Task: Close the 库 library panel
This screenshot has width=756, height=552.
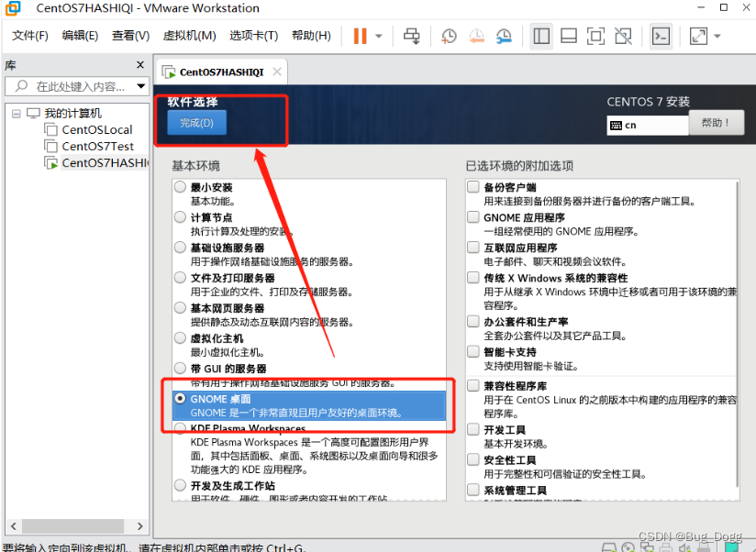Action: [140, 64]
